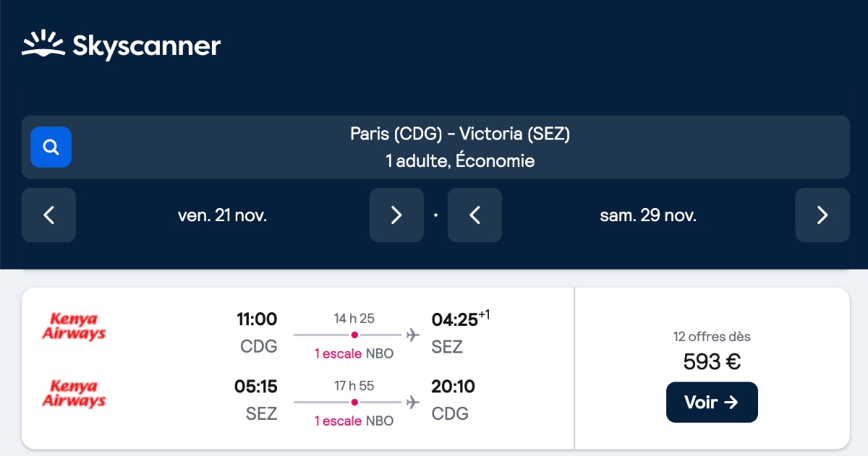
Task: Click outbound Kenya Airways logo
Action: [74, 327]
